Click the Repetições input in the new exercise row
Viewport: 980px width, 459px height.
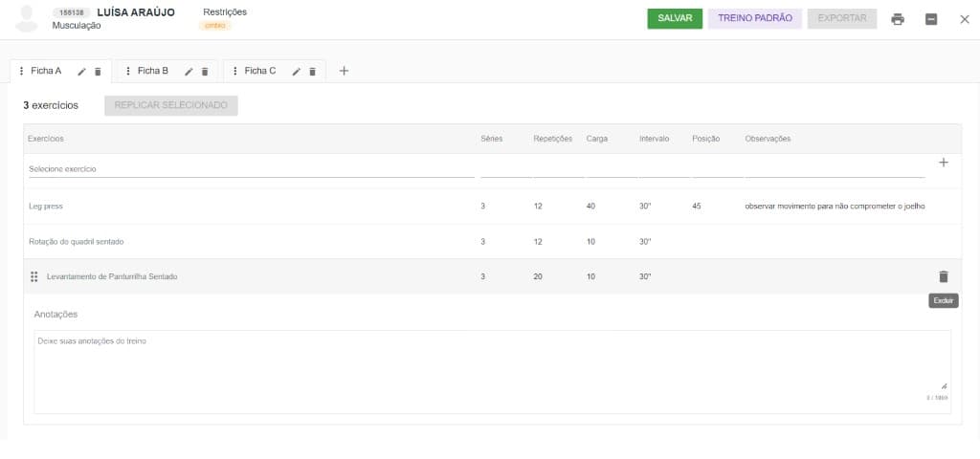tap(559, 169)
